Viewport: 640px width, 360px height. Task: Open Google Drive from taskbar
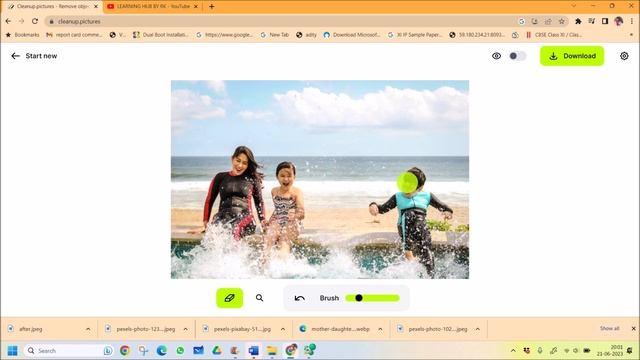point(217,351)
